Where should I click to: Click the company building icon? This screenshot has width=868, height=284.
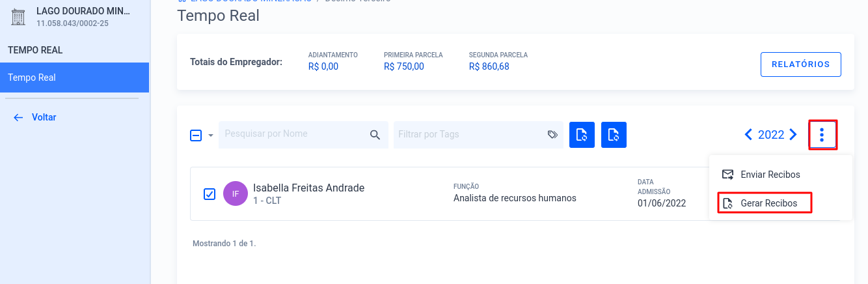pyautogui.click(x=18, y=17)
